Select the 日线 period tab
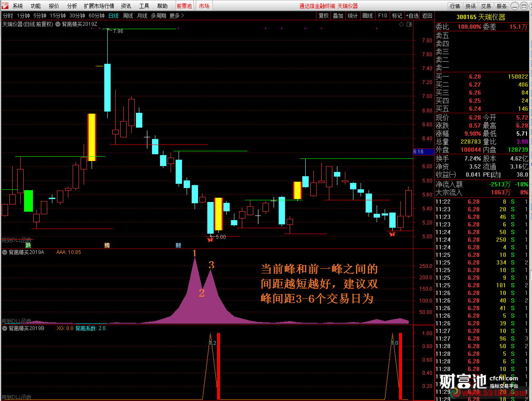532x401 pixels. pos(114,16)
